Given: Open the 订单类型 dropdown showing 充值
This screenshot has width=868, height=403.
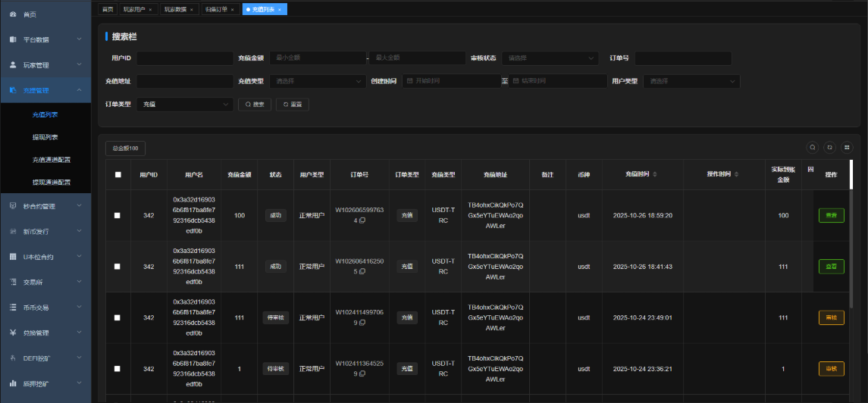Looking at the screenshot, I should (185, 105).
